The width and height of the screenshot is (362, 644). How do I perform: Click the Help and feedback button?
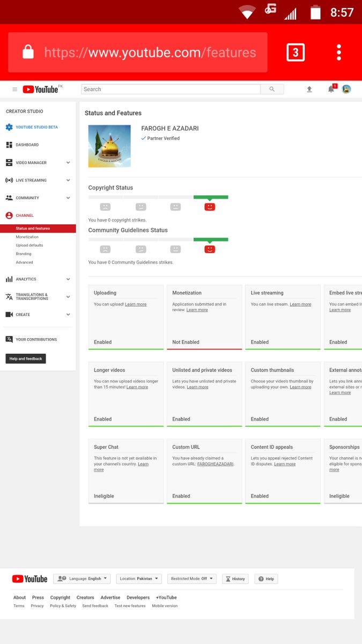26,358
